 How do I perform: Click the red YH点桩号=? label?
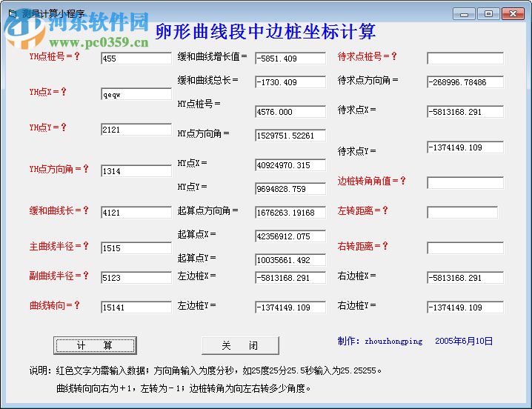[54, 56]
